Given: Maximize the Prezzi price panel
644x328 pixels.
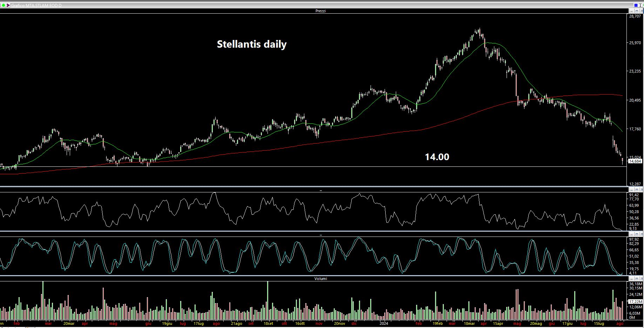Looking at the screenshot, I should coord(637,11).
